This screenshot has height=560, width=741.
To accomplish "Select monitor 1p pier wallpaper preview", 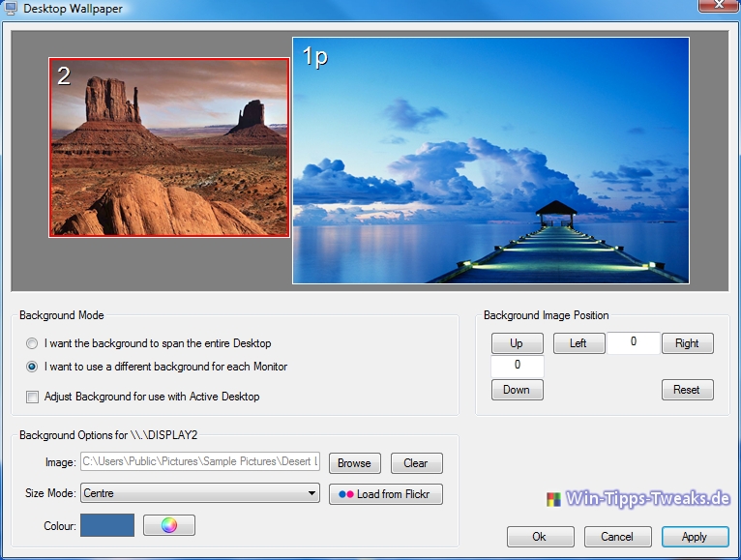I will click(490, 161).
